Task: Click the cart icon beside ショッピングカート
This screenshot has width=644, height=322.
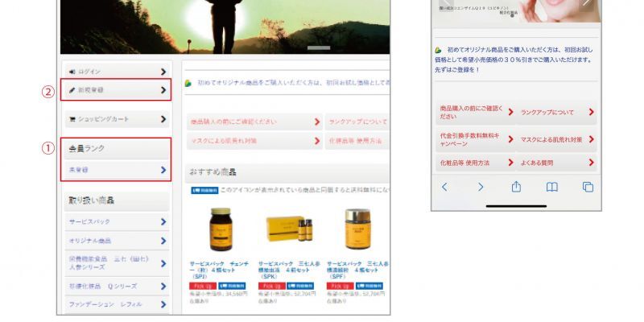Action: click(x=72, y=119)
